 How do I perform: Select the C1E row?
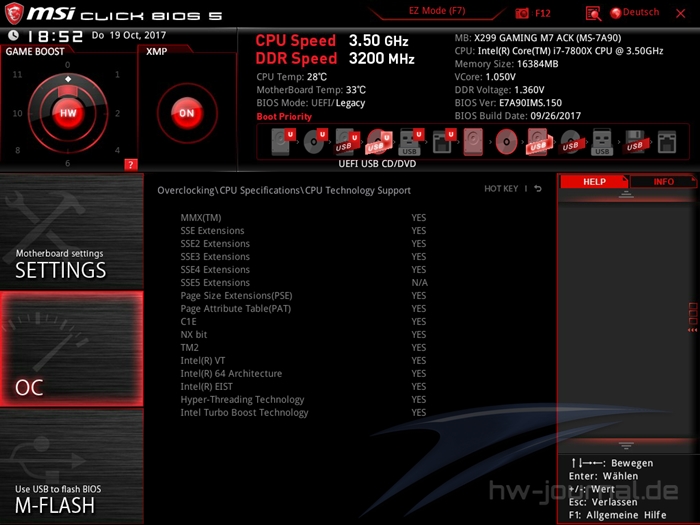click(304, 321)
